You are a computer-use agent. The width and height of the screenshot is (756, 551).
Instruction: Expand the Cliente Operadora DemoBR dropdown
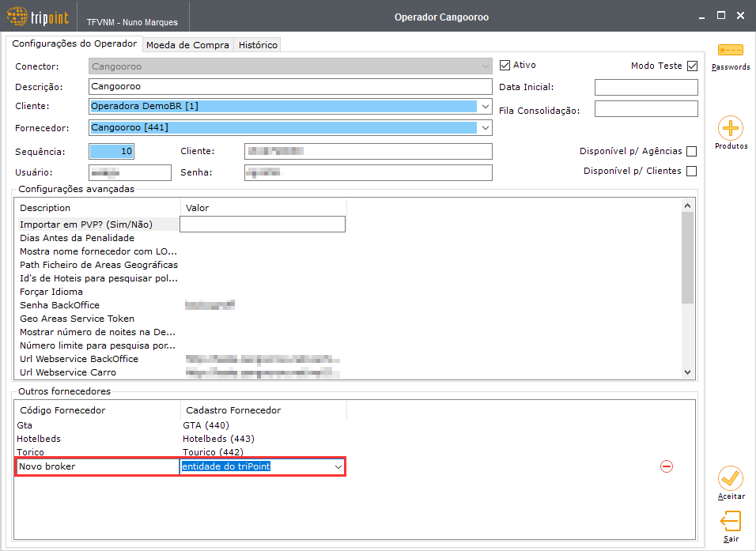point(485,106)
